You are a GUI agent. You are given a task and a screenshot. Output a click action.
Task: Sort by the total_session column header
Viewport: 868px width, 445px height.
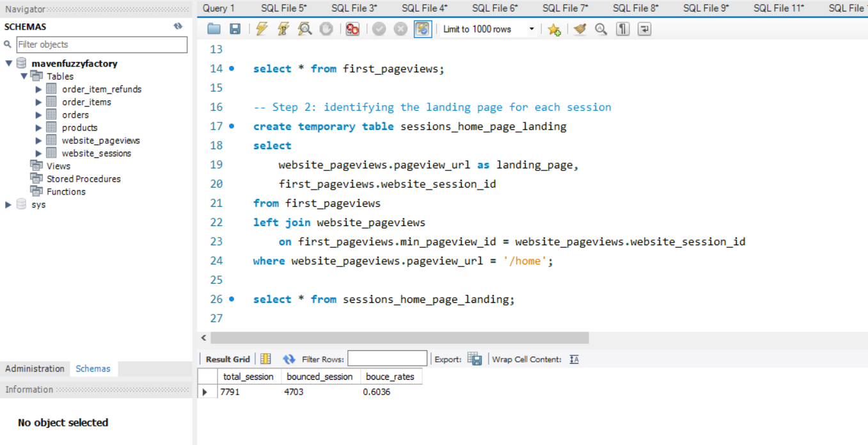click(248, 376)
